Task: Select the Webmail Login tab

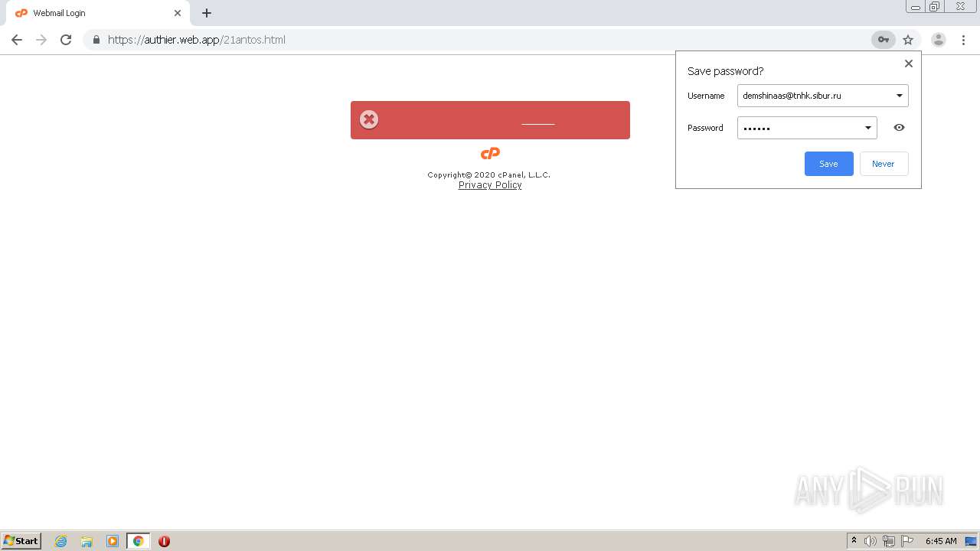Action: [x=98, y=13]
